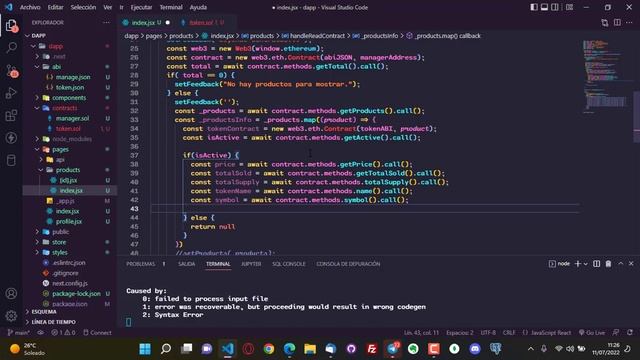Open customize layout icon
The image size is (640, 360).
point(569,7)
